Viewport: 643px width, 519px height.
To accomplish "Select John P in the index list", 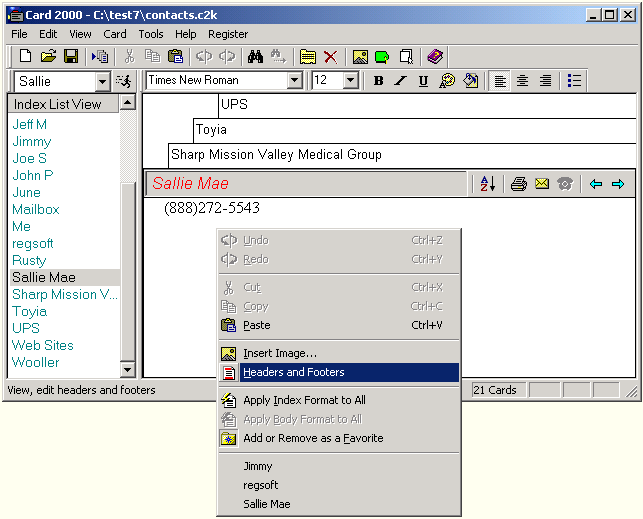I will tap(32, 175).
